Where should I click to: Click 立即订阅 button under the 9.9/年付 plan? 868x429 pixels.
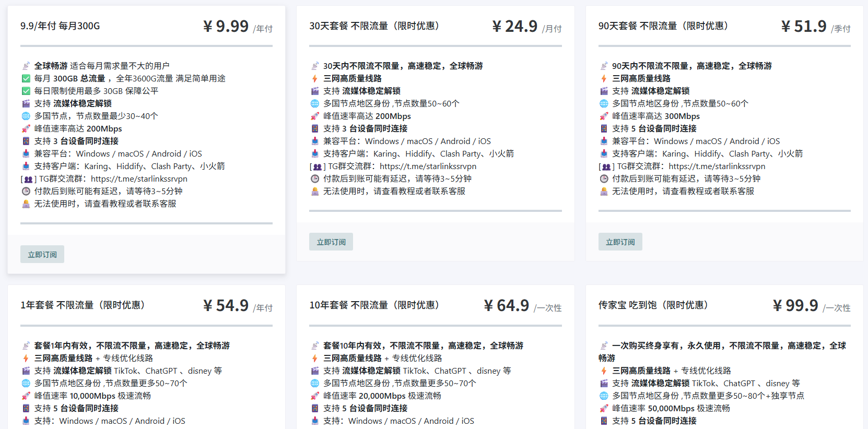coord(42,254)
